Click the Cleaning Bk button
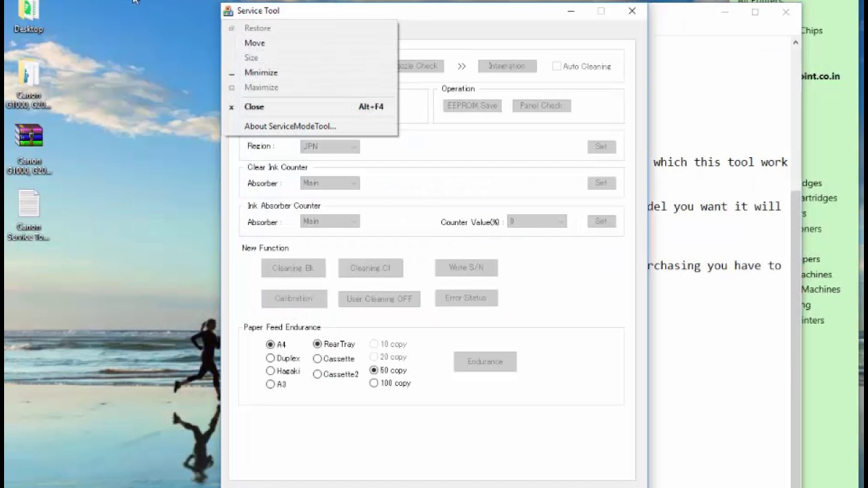 293,268
